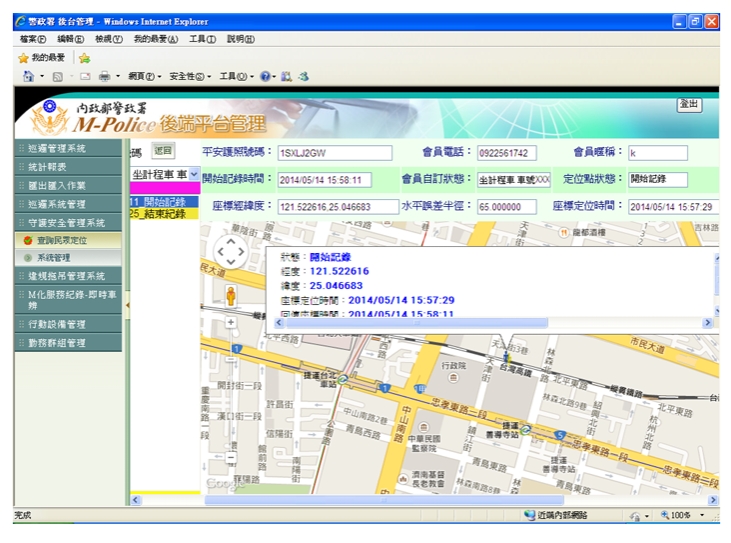Screen dimensions: 731x543
Task: Open the 編輯(E) menu
Action: coord(70,39)
